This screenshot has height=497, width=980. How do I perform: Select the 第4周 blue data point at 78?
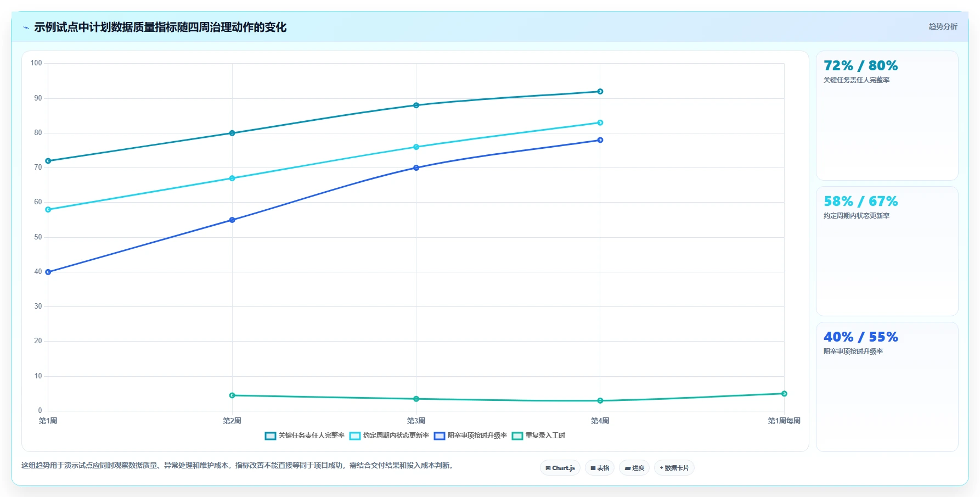click(x=600, y=140)
